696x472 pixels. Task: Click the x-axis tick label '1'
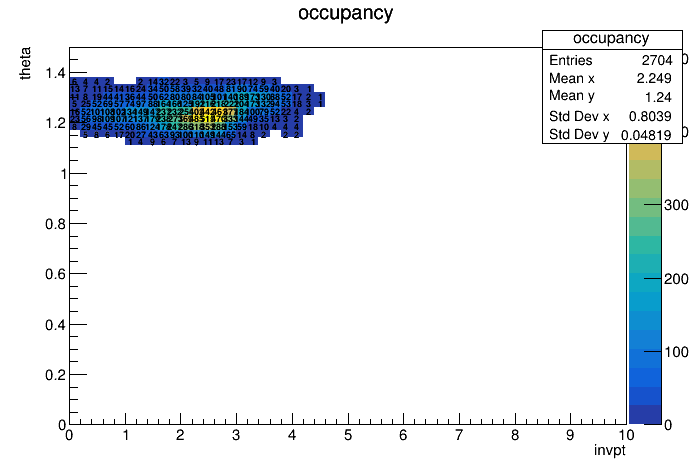click(126, 435)
